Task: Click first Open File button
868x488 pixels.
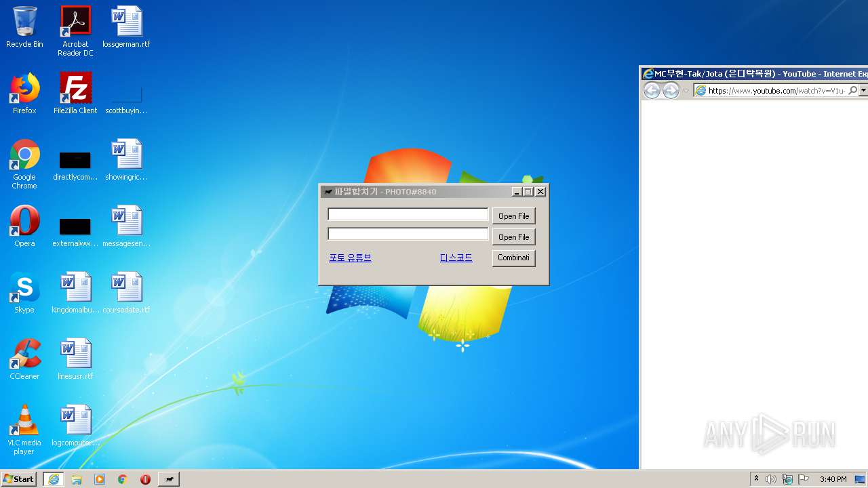Action: click(513, 216)
